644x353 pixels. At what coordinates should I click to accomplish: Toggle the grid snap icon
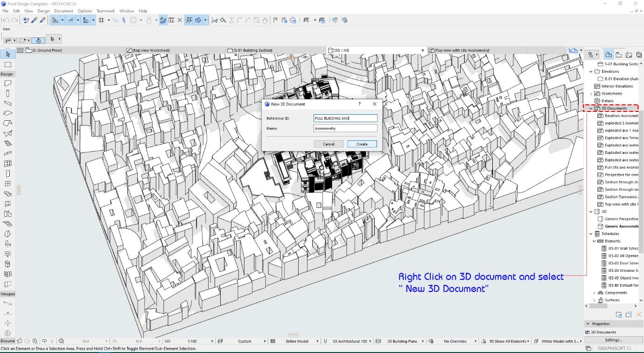pyautogui.click(x=101, y=20)
